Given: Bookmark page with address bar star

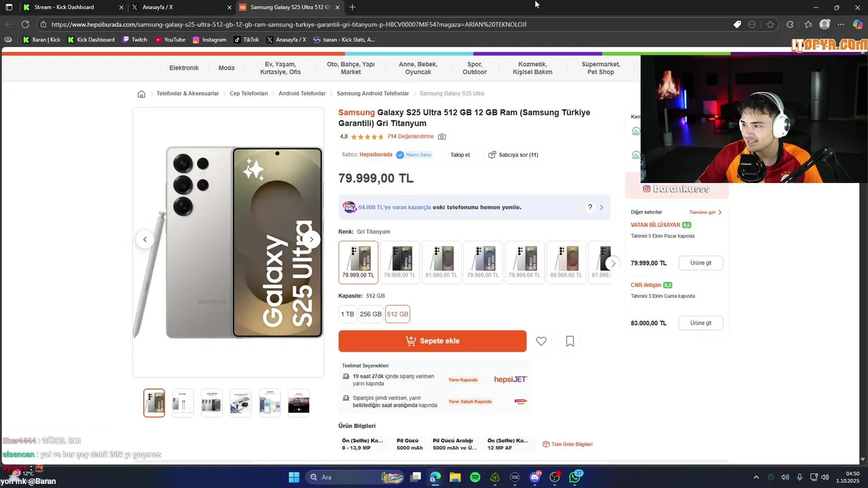Looking at the screenshot, I should click(x=770, y=24).
